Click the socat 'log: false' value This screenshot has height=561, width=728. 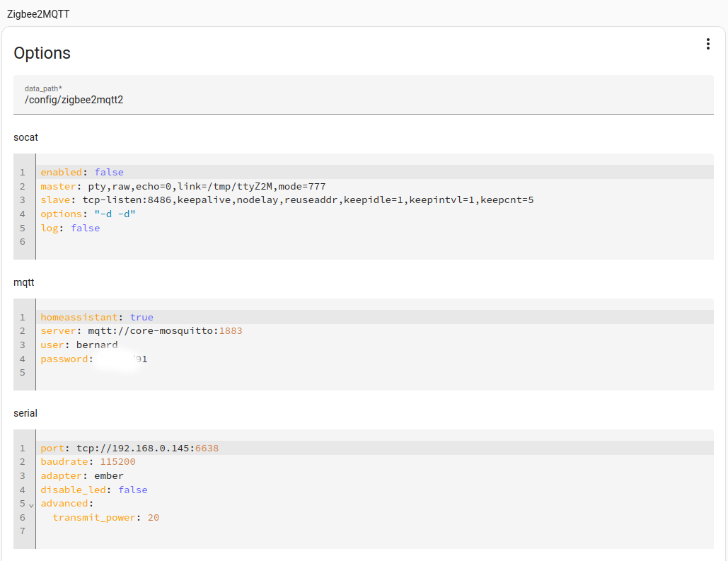tap(85, 229)
